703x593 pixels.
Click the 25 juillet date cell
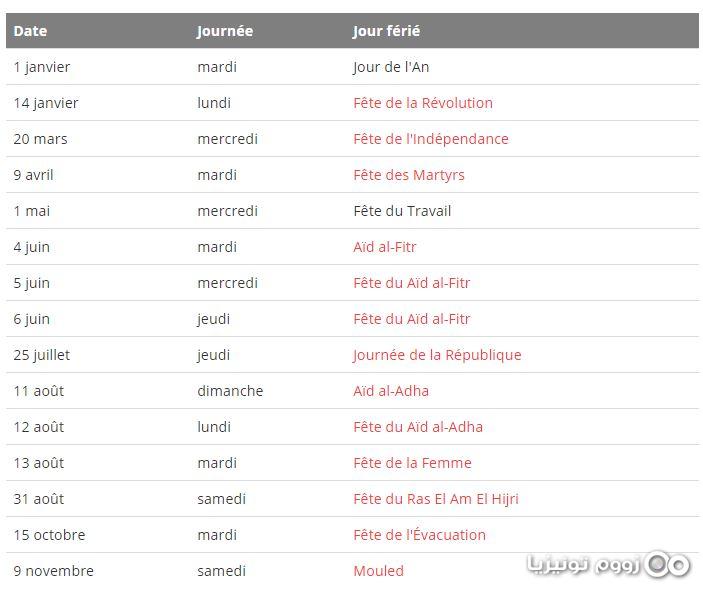click(x=41, y=355)
